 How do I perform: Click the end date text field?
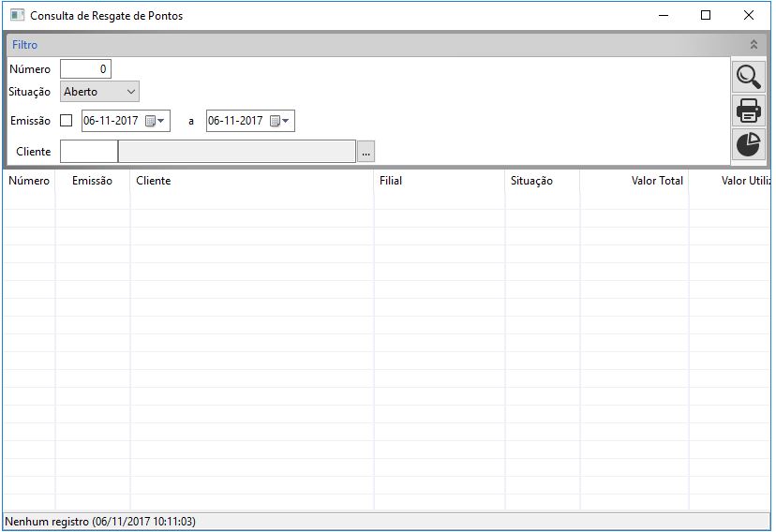235,121
